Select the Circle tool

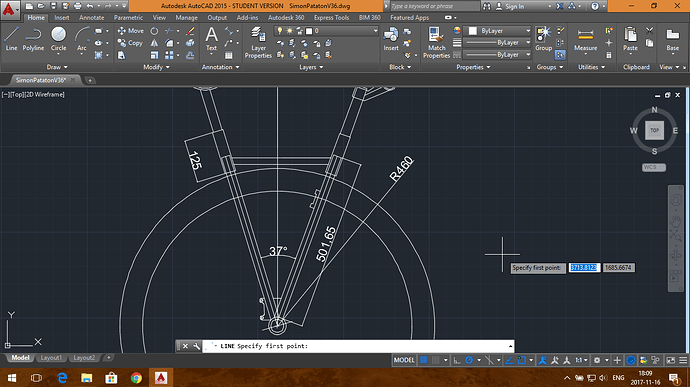click(58, 39)
